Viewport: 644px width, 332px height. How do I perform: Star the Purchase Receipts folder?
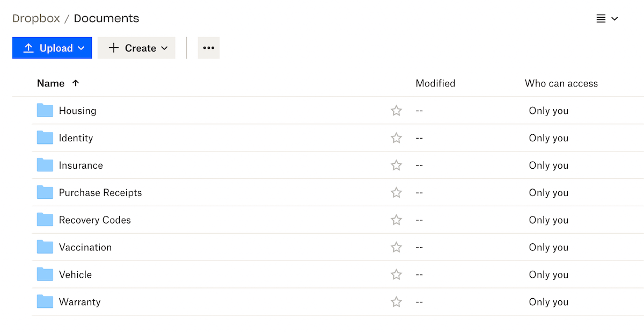pos(396,192)
